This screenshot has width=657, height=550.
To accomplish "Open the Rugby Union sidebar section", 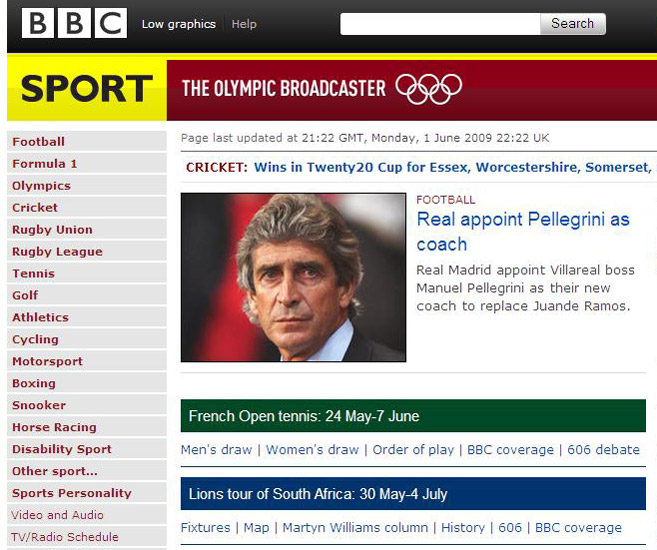I will [x=52, y=230].
